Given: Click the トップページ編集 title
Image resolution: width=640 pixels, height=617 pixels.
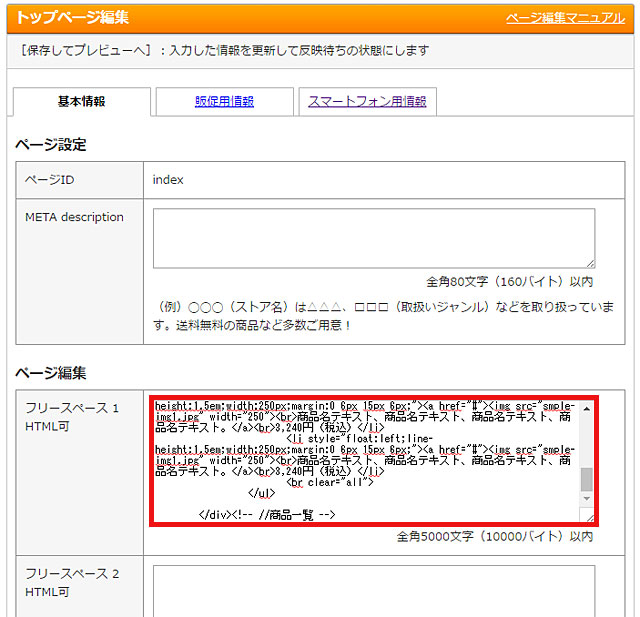Looking at the screenshot, I should click(72, 18).
